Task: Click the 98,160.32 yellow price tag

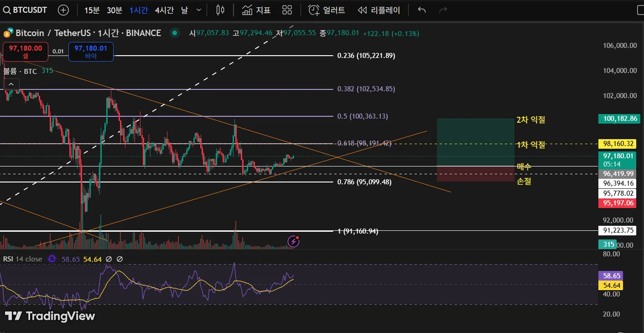Action: (617, 144)
